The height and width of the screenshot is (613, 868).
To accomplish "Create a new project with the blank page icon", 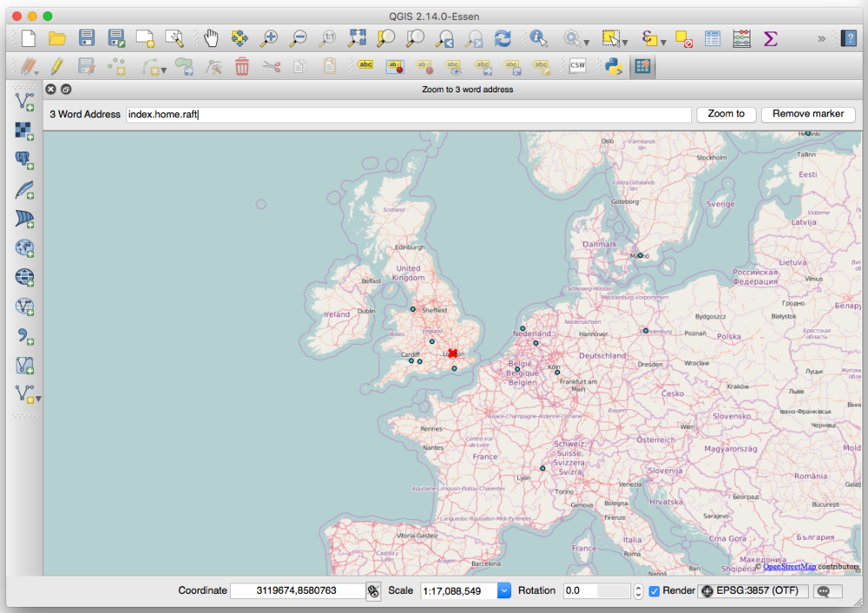I will [28, 38].
